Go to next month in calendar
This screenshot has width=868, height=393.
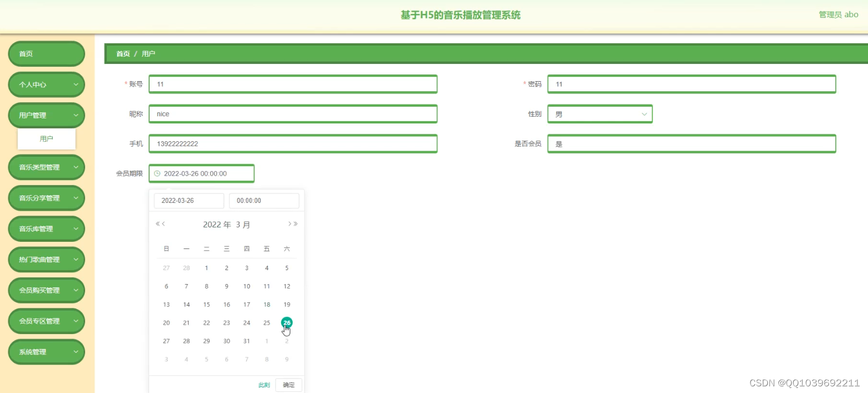(x=289, y=224)
